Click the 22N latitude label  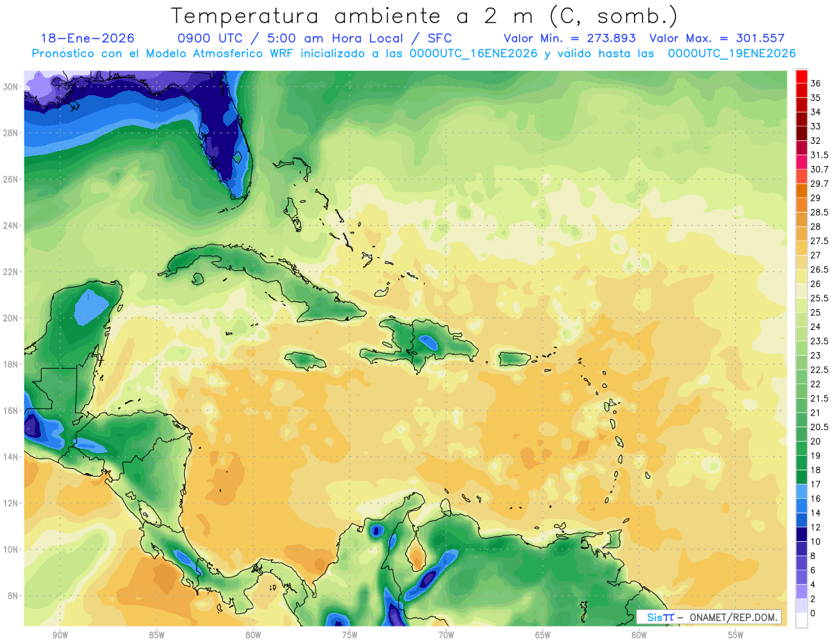(10, 272)
